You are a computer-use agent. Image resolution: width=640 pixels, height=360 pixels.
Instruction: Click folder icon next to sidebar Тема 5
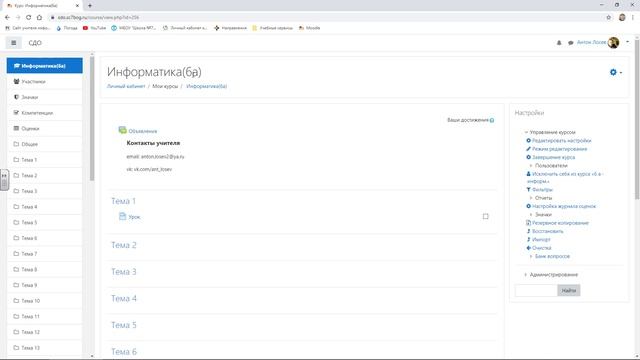pos(16,222)
